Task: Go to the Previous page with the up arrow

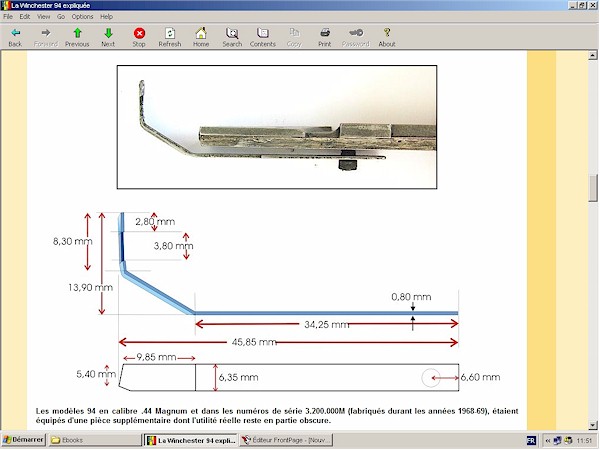Action: [77, 33]
